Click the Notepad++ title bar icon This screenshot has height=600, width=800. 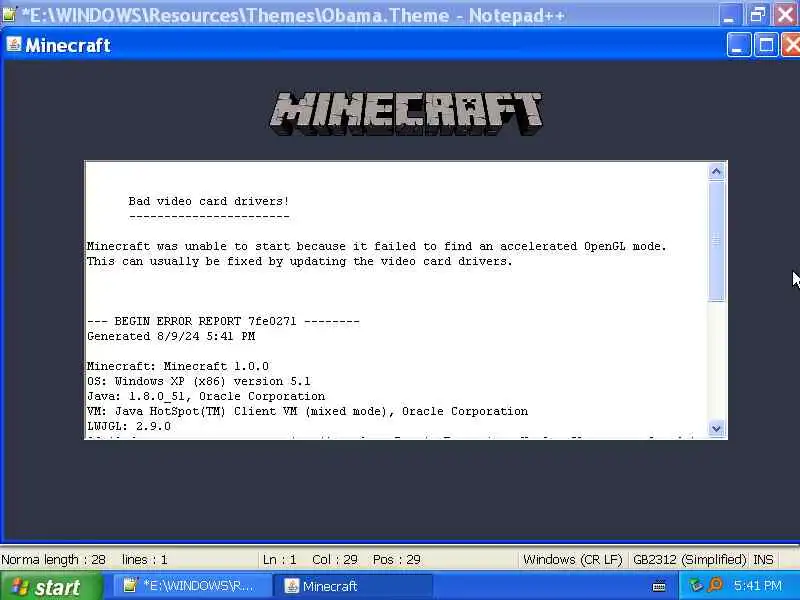coord(9,14)
